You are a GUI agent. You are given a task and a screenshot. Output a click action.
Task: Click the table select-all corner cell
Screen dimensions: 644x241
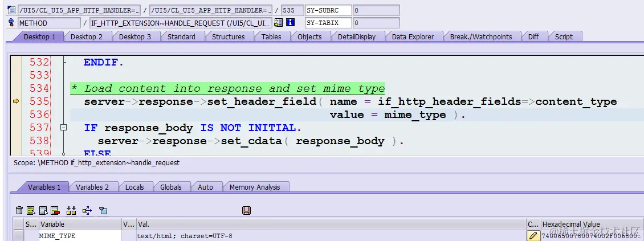(18, 224)
